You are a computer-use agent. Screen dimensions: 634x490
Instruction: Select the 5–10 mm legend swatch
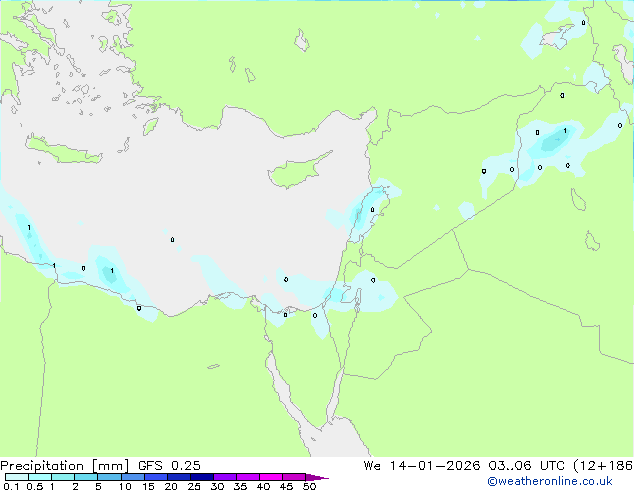click(109, 477)
